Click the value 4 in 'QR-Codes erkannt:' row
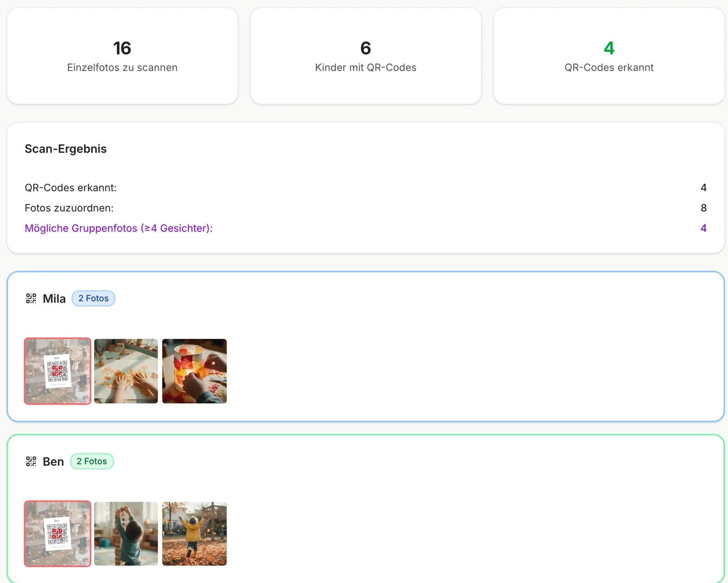728x583 pixels. (x=703, y=188)
